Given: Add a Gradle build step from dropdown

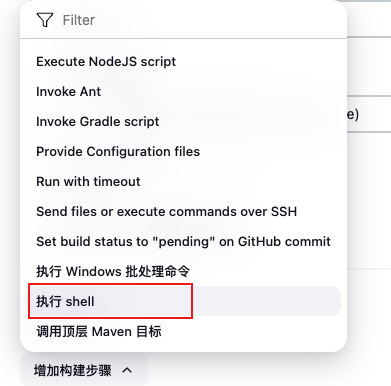Looking at the screenshot, I should click(184, 122).
